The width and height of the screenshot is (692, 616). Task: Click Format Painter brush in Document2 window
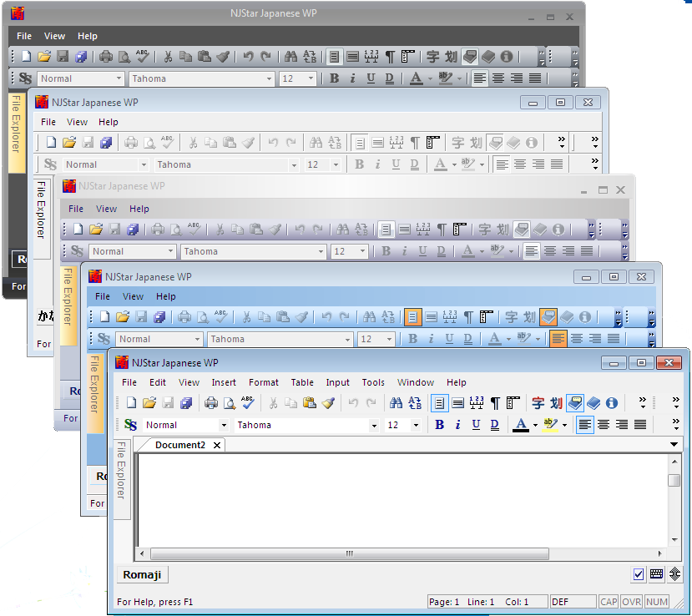pos(328,402)
